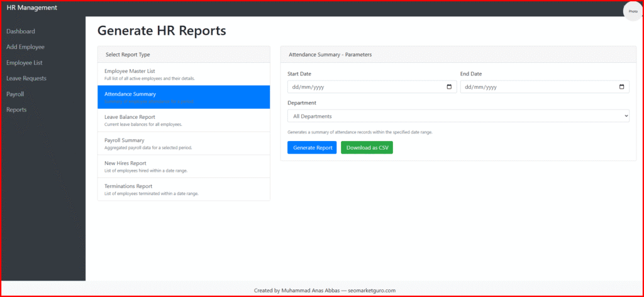Open the profile Photo avatar
Viewport: 644px width, 297px height.
pyautogui.click(x=632, y=11)
